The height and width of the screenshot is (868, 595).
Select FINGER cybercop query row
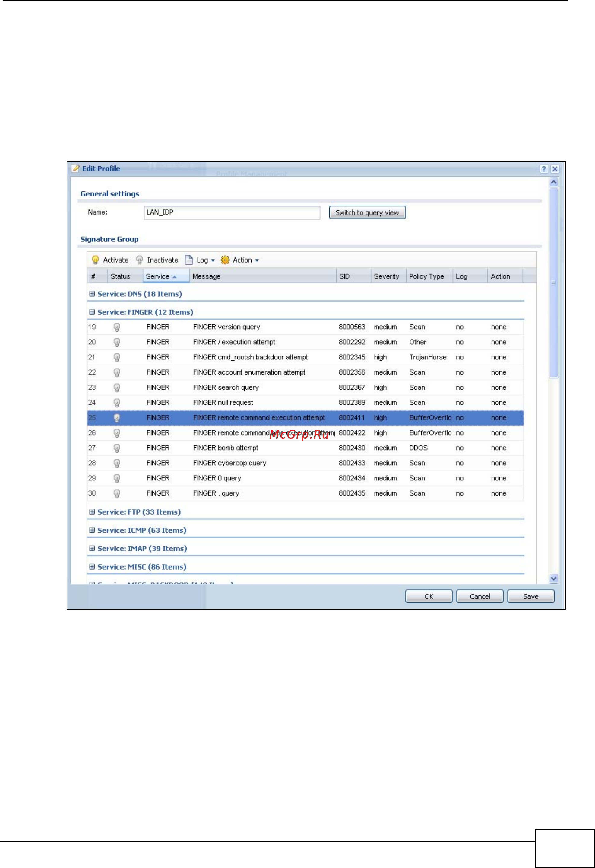(305, 463)
